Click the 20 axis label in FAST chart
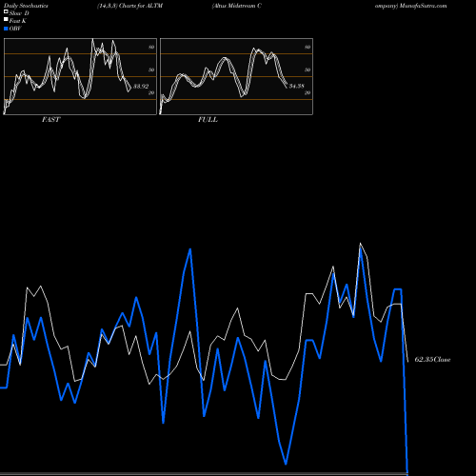 [151, 92]
